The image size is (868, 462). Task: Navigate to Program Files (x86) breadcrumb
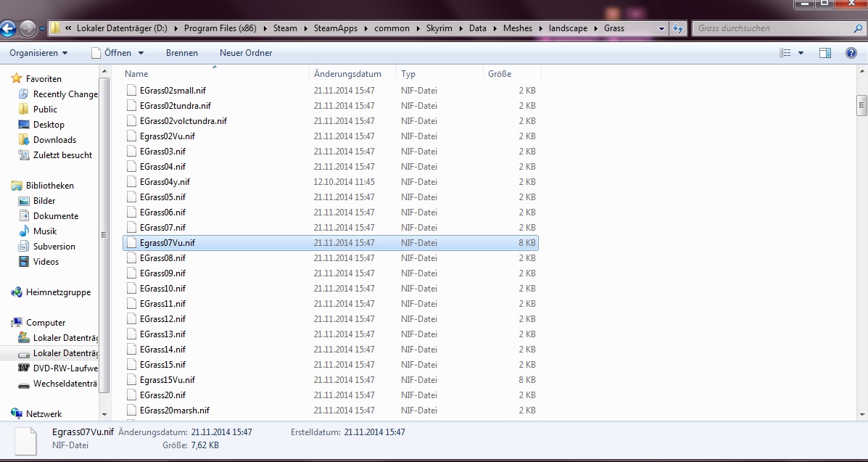pyautogui.click(x=220, y=28)
